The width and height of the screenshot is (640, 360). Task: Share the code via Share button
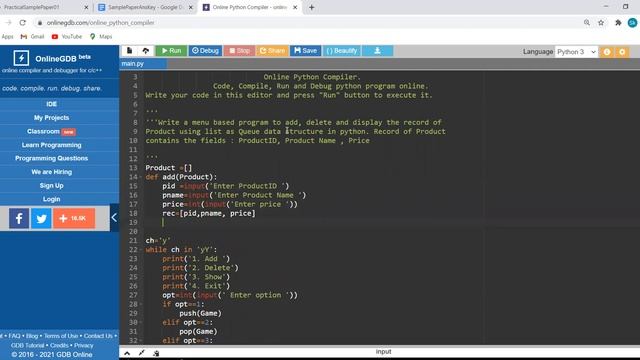[x=272, y=51]
